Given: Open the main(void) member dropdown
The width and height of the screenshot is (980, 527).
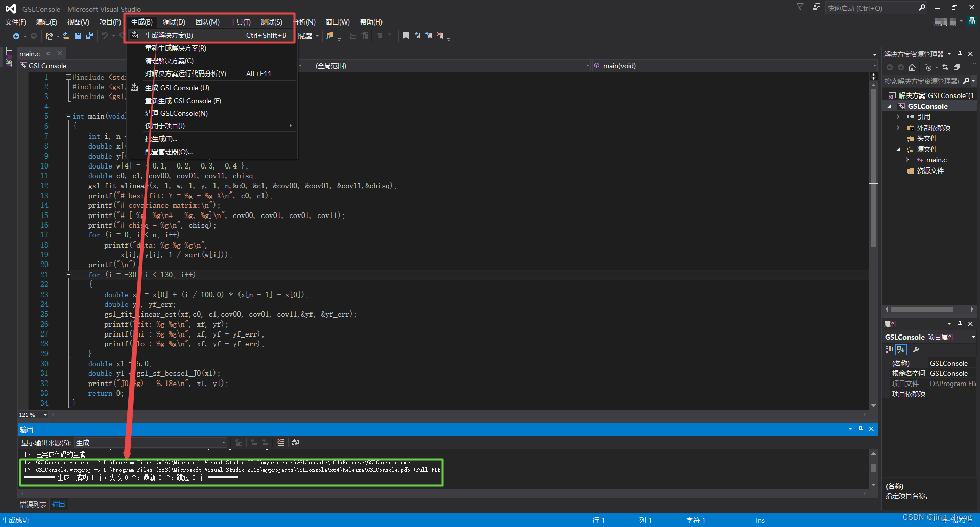Looking at the screenshot, I should point(874,66).
